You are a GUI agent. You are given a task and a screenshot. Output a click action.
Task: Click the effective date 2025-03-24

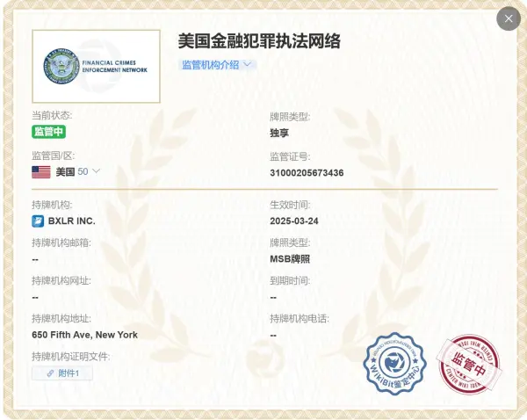pyautogui.click(x=295, y=221)
